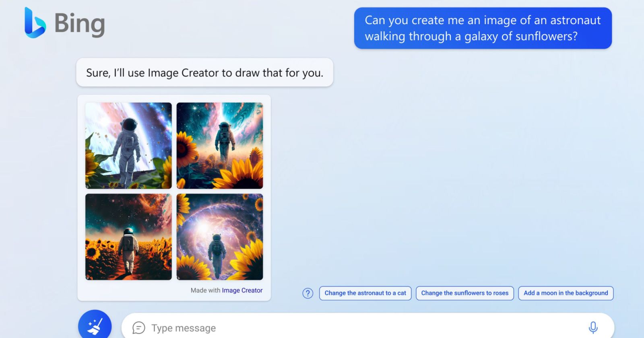Viewport: 644px width, 338px height.
Task: Click the "Sure, I'll use Image Creator" reply
Action: tap(204, 73)
